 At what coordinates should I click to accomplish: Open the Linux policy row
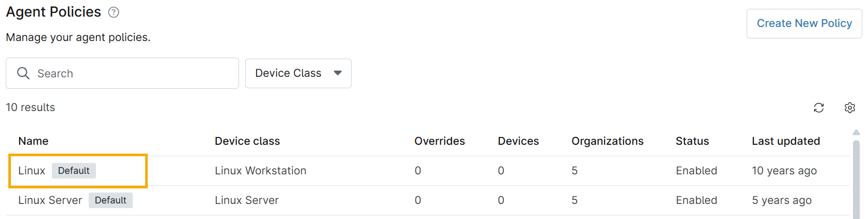point(32,171)
